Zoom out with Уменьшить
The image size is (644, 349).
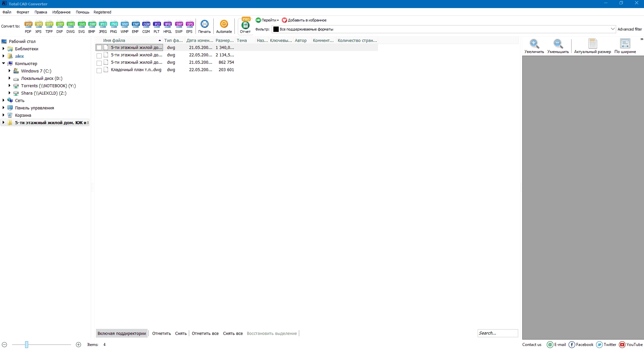coord(558,46)
